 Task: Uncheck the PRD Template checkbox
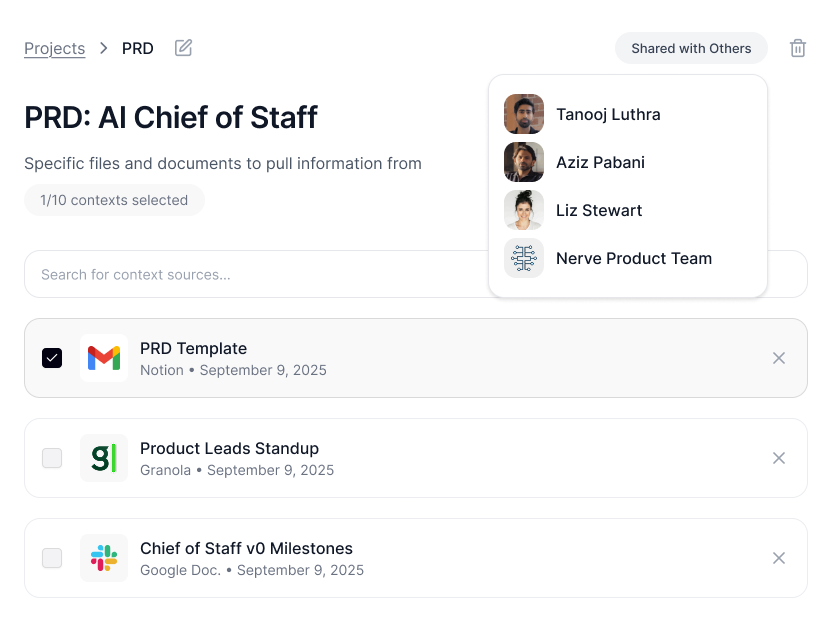[52, 358]
